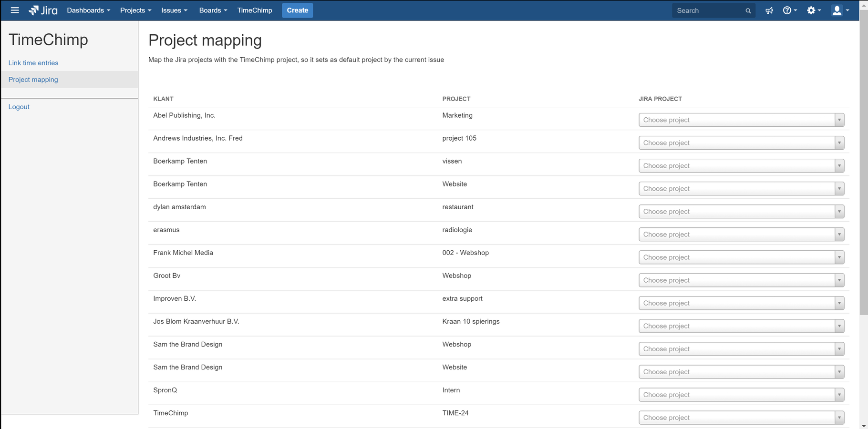The width and height of the screenshot is (868, 429).
Task: Click the 'Marketing' project cell
Action: point(457,115)
